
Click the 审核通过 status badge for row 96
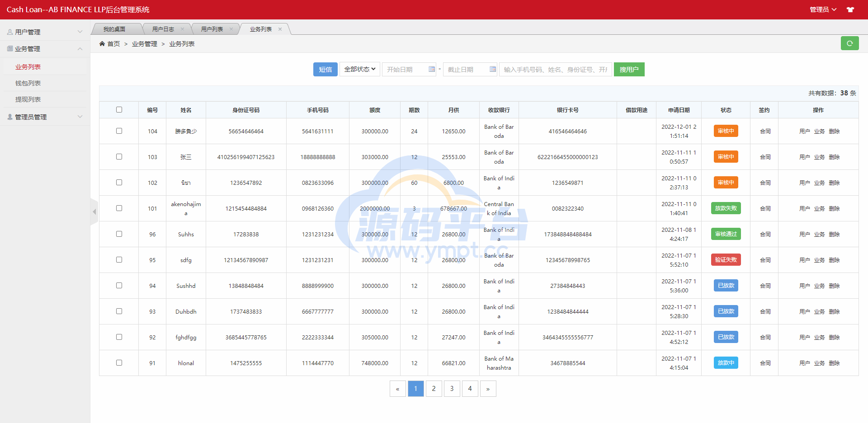726,234
